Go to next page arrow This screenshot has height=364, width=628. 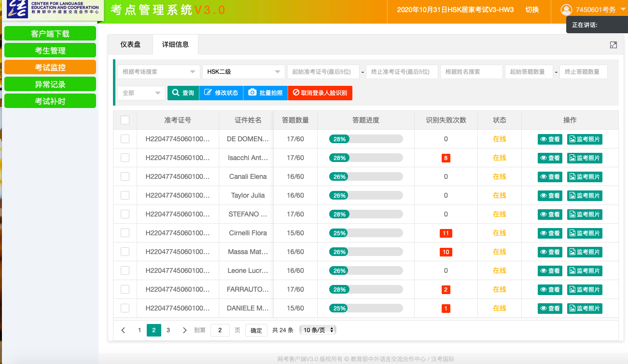pos(184,330)
